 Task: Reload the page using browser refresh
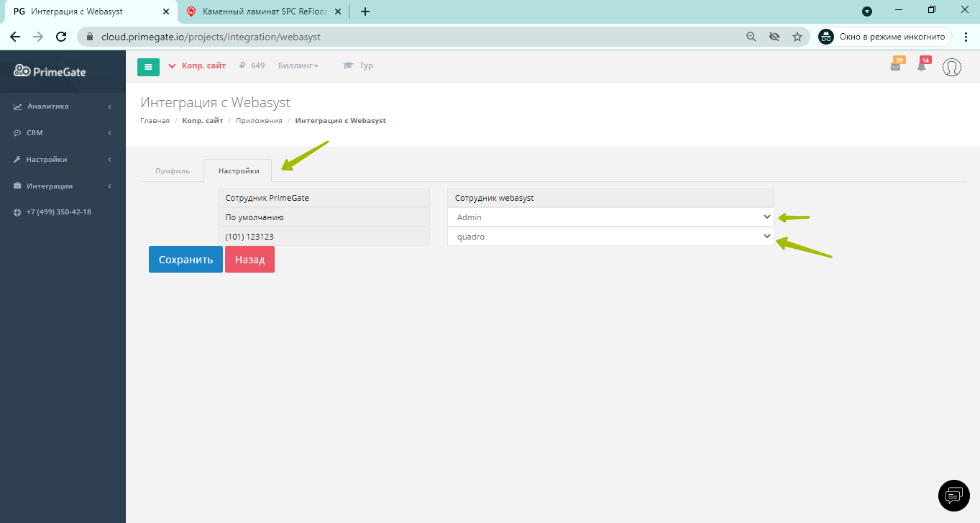pos(61,37)
